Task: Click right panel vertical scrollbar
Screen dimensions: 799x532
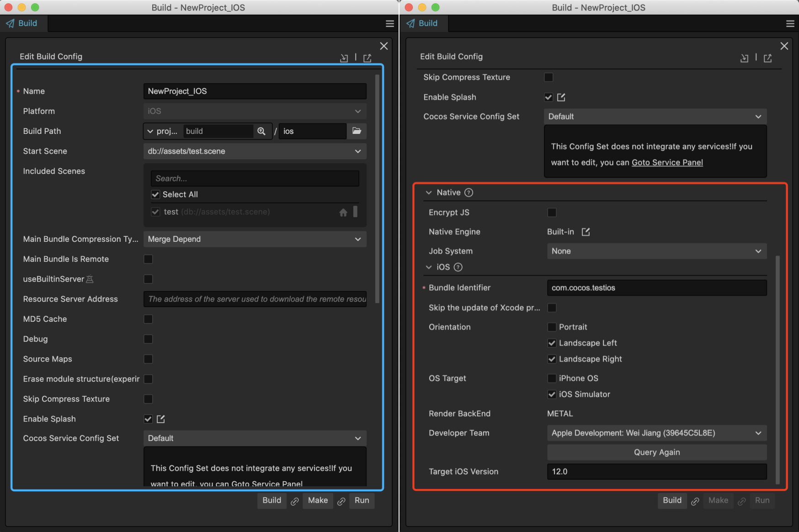Action: [778, 369]
